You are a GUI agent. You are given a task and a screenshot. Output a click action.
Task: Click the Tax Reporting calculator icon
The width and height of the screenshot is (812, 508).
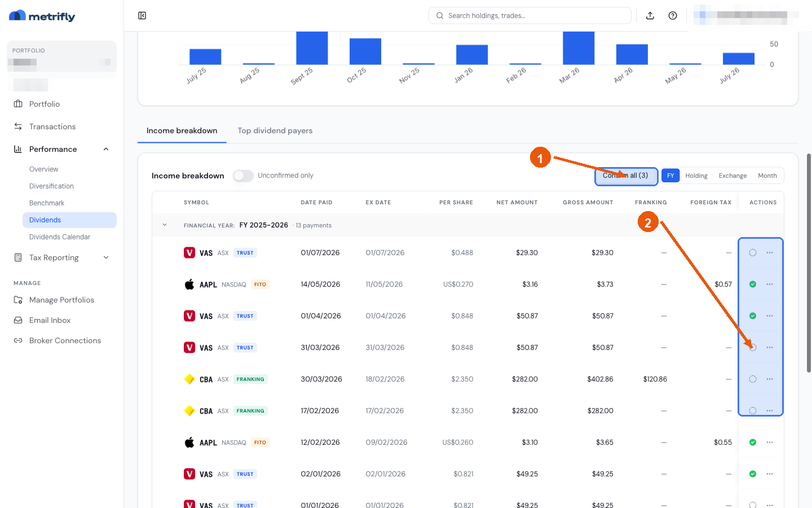(x=18, y=257)
